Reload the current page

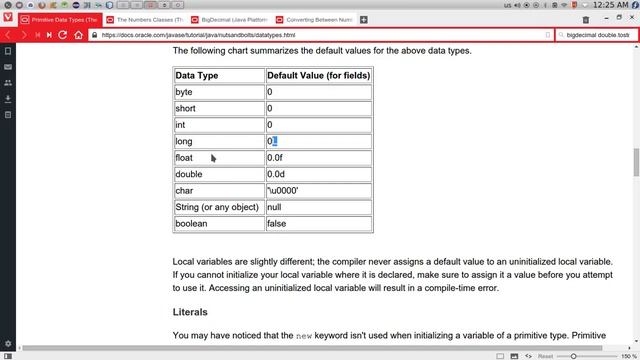(62, 35)
